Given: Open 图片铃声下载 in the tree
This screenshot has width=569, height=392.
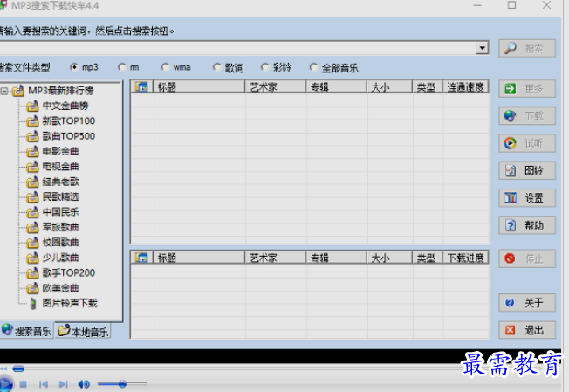Looking at the screenshot, I should pos(70,303).
